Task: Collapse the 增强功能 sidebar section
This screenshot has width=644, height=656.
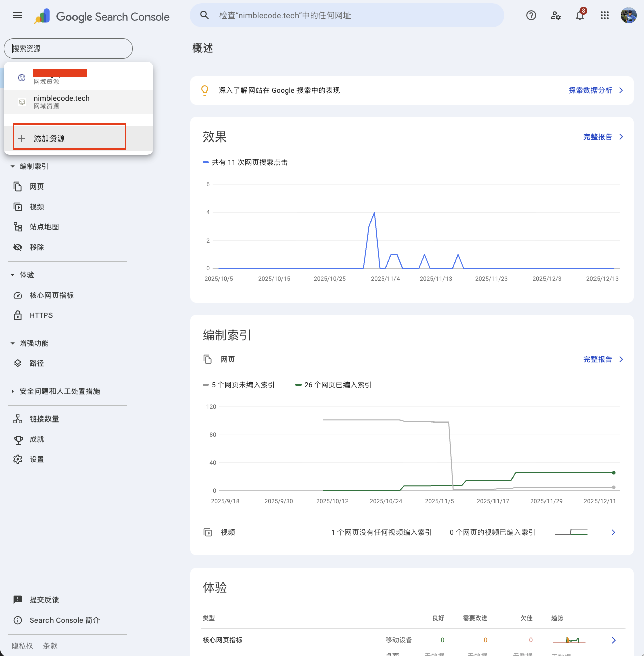Action: click(13, 343)
